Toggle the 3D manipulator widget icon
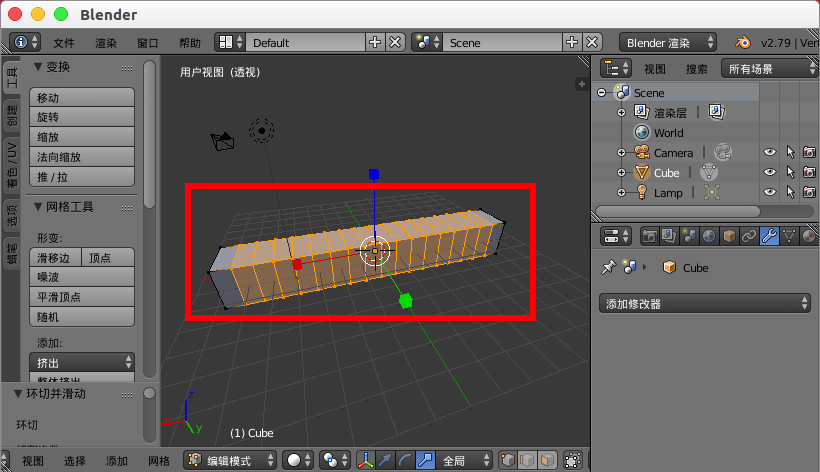This screenshot has width=820, height=472. point(366,460)
